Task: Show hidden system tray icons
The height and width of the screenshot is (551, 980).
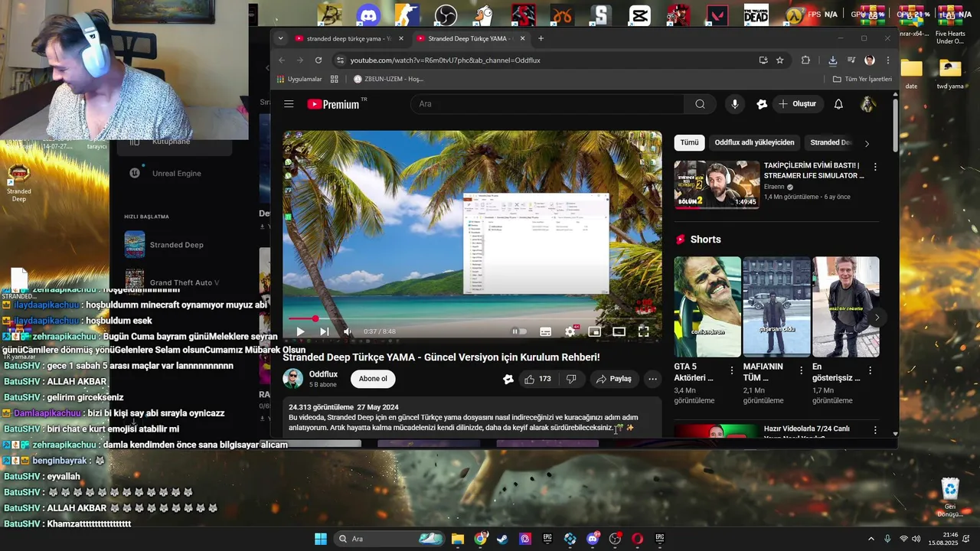Action: click(x=871, y=539)
